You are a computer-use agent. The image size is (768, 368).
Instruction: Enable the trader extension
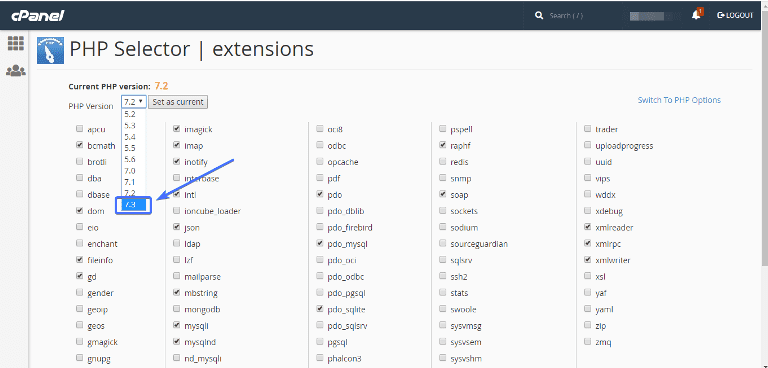click(587, 129)
